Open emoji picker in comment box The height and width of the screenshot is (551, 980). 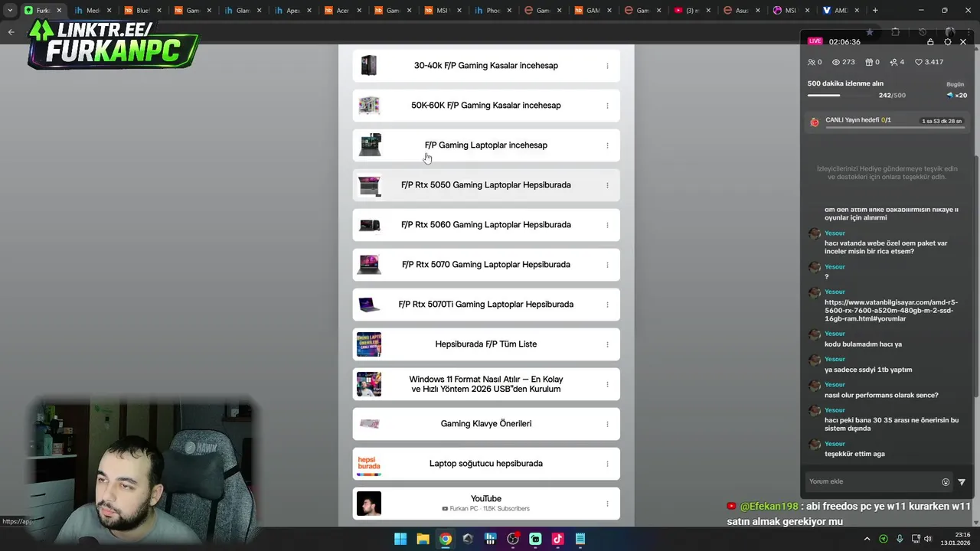pos(946,482)
